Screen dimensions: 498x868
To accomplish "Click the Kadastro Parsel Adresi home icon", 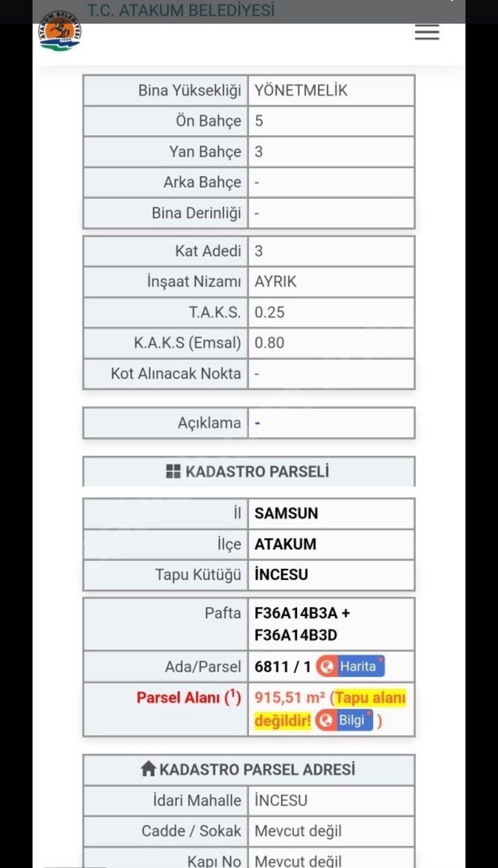I will coord(148,769).
